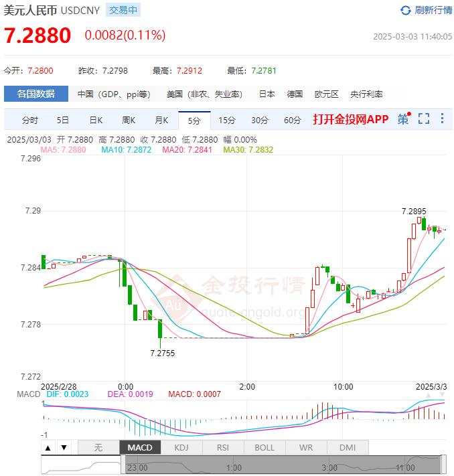This screenshot has width=454, height=476.
Task: Click the up triangle indicator button
Action: [48, 447]
